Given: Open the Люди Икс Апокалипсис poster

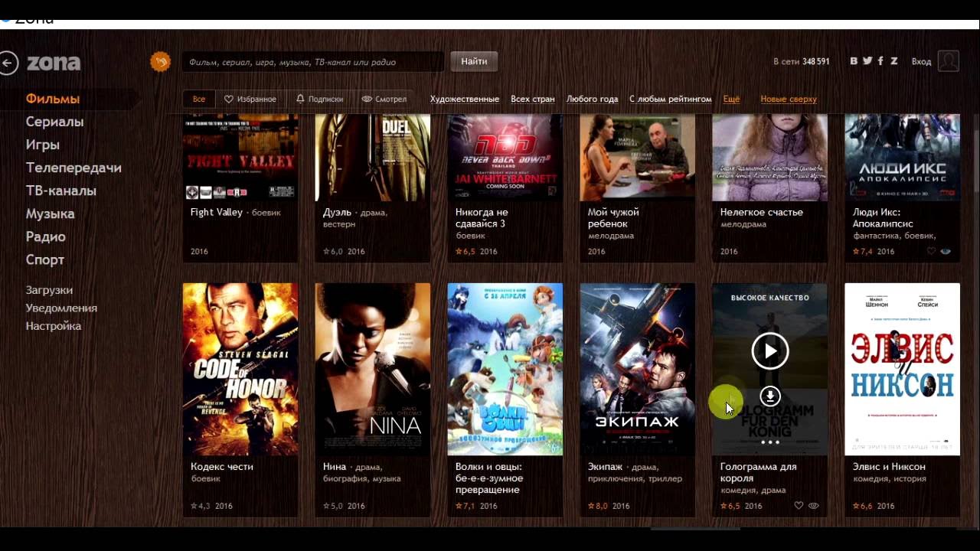Looking at the screenshot, I should [902, 158].
